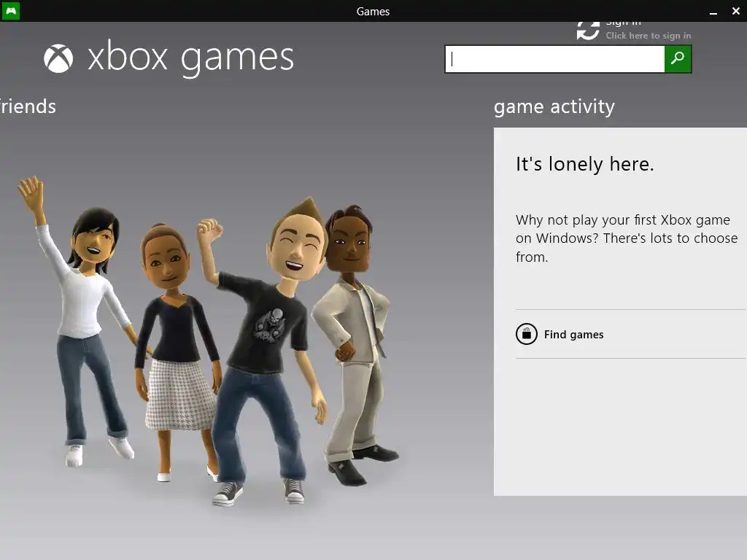Screen dimensions: 747x560
Task: Select the 'friends' section heading
Action: point(28,106)
